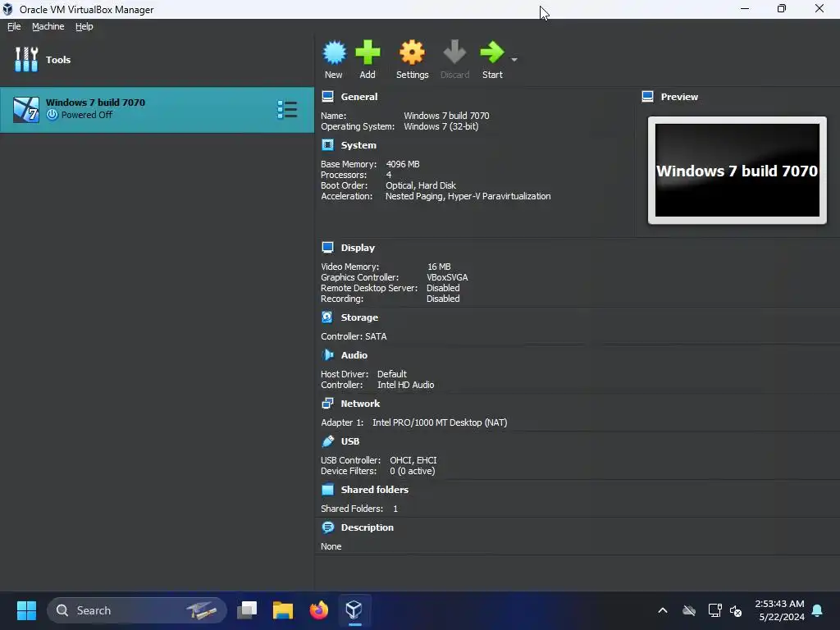Click the Shared folders section heading

point(374,490)
